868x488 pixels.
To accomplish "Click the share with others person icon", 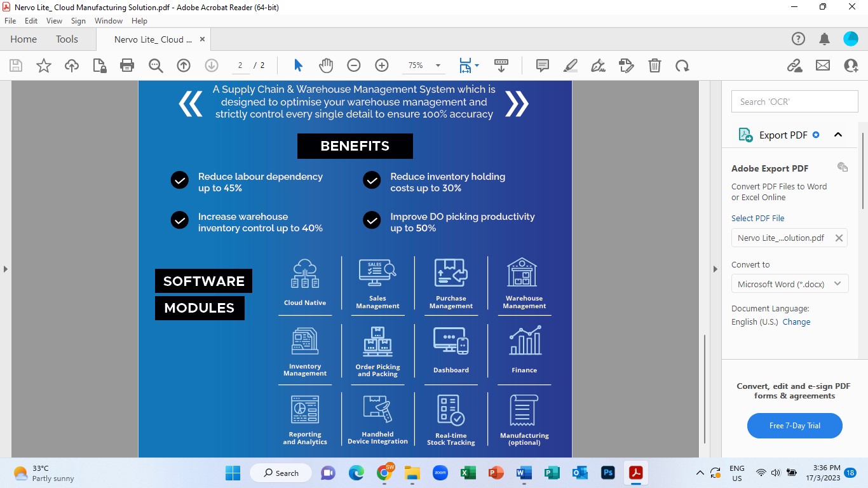I will point(851,65).
